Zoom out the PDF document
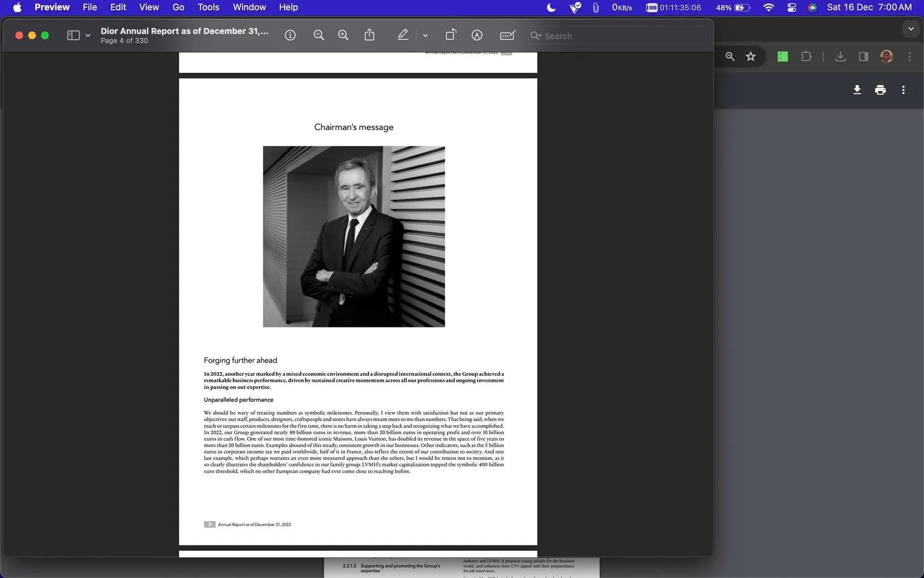 (x=319, y=35)
